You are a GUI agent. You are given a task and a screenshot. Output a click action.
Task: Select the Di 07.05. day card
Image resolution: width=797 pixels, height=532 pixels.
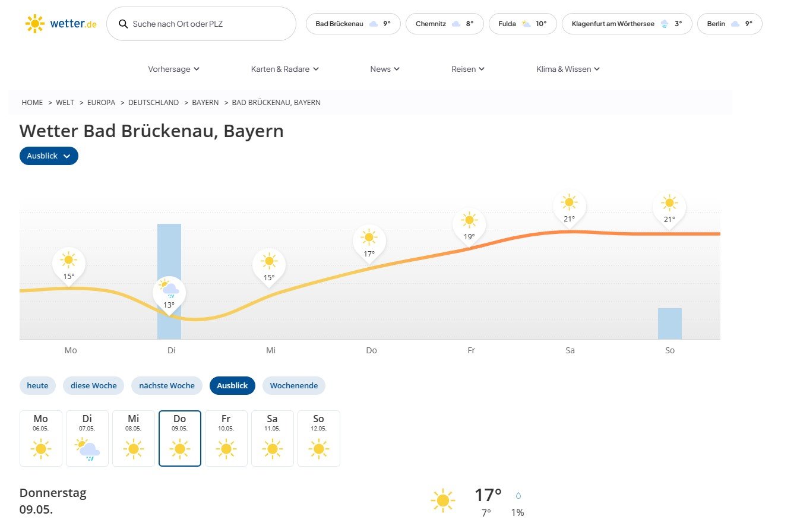tap(87, 438)
